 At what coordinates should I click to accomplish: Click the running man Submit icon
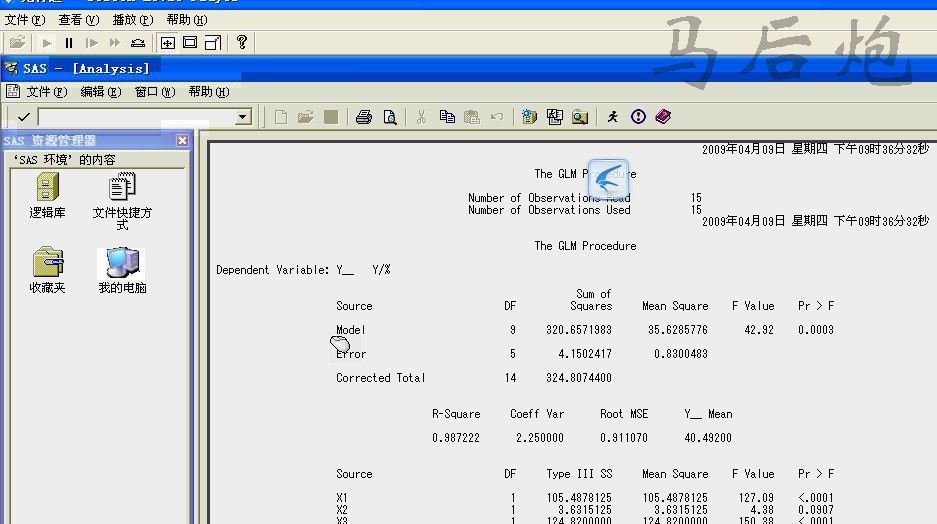(x=613, y=117)
